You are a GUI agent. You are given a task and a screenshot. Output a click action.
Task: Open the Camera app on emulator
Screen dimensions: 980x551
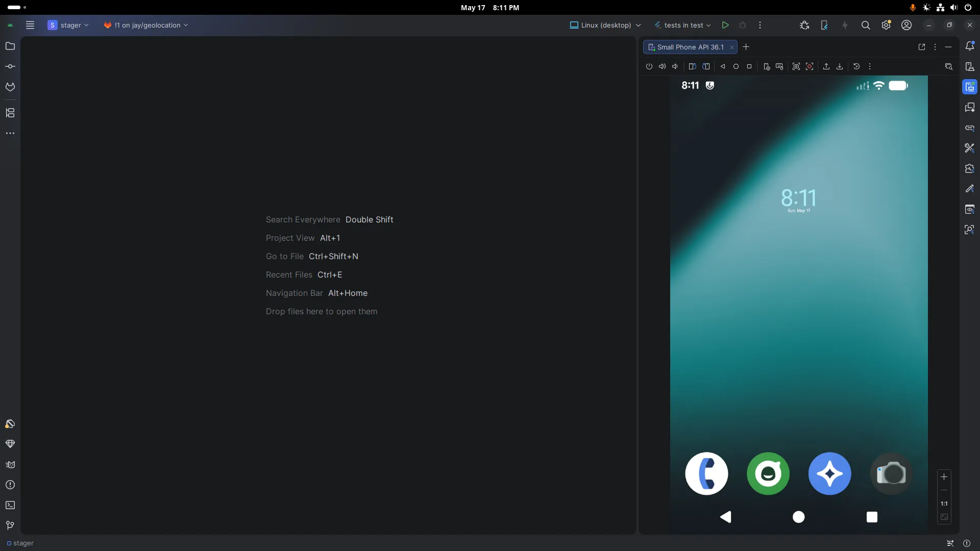tap(891, 473)
